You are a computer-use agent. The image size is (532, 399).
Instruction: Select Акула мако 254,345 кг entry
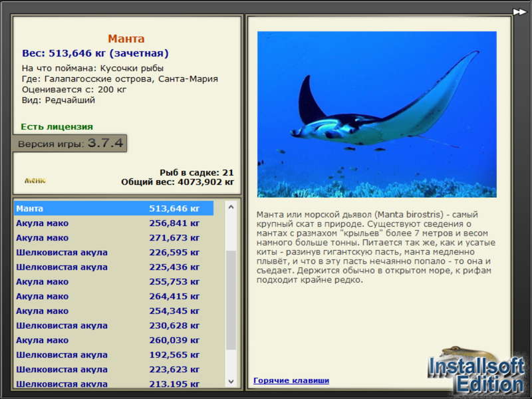coord(114,311)
